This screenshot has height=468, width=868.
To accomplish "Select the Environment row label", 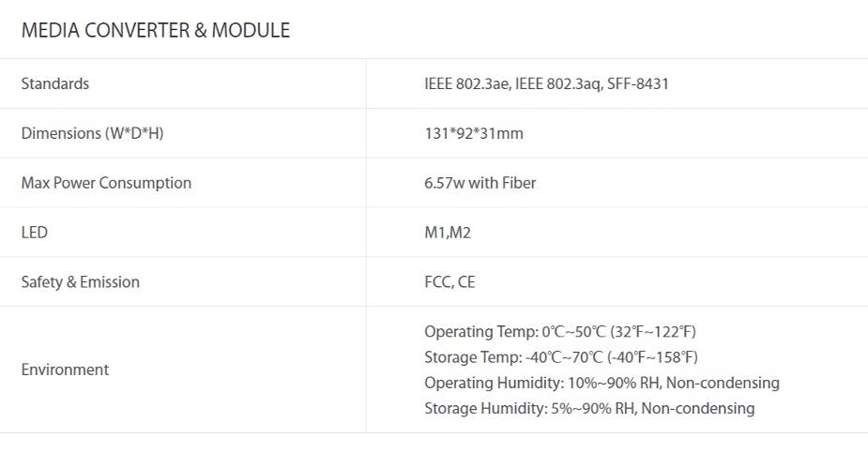I will 66,370.
